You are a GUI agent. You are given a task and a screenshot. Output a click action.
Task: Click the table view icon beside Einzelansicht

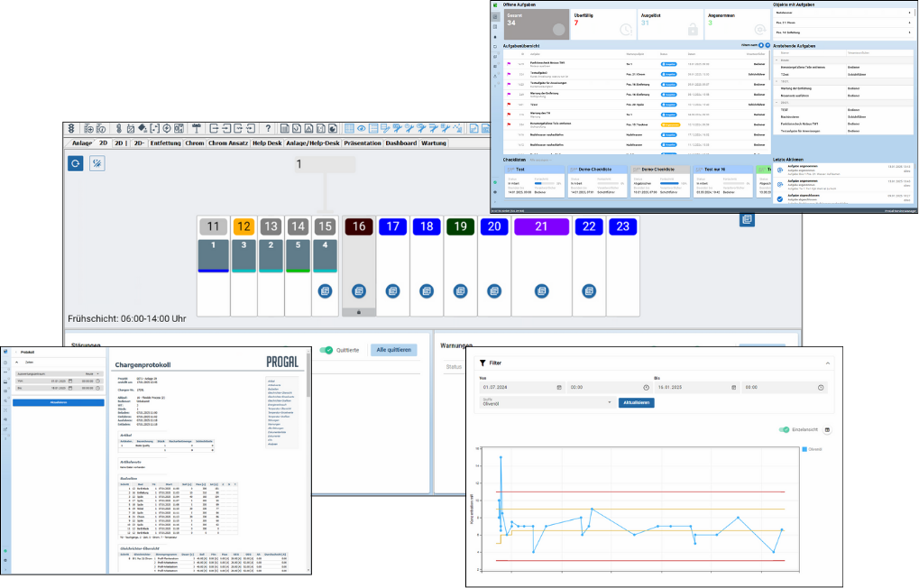(828, 429)
